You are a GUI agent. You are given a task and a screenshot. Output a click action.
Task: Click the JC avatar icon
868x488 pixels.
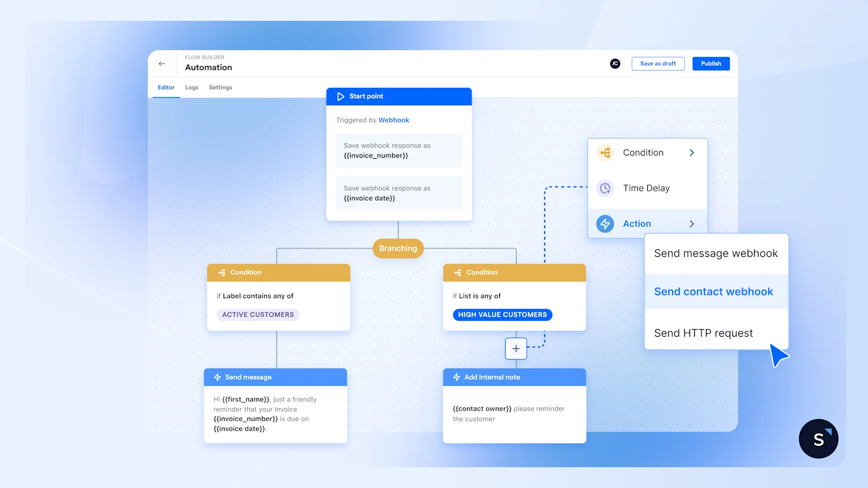(615, 63)
